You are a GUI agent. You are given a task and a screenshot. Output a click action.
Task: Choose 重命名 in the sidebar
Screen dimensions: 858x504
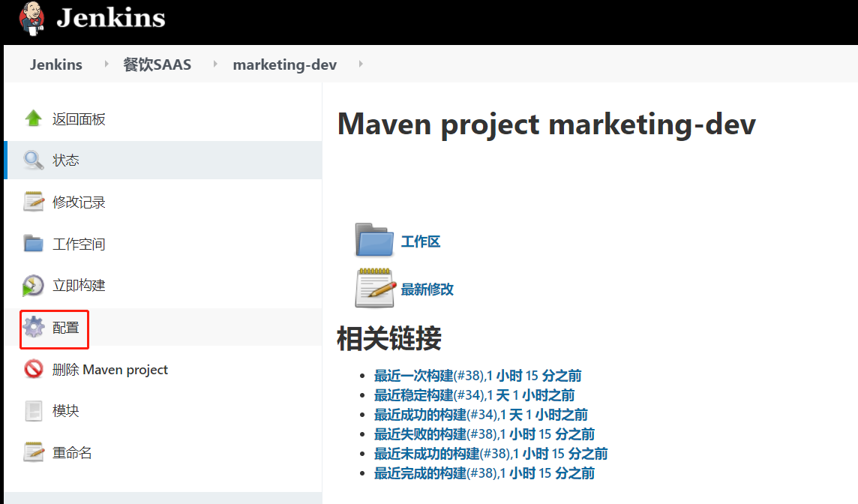coord(72,452)
